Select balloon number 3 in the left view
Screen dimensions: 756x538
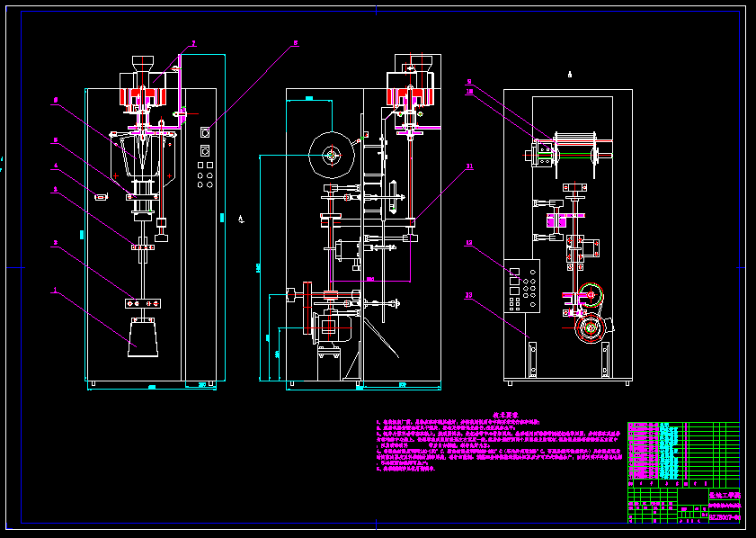[56, 190]
